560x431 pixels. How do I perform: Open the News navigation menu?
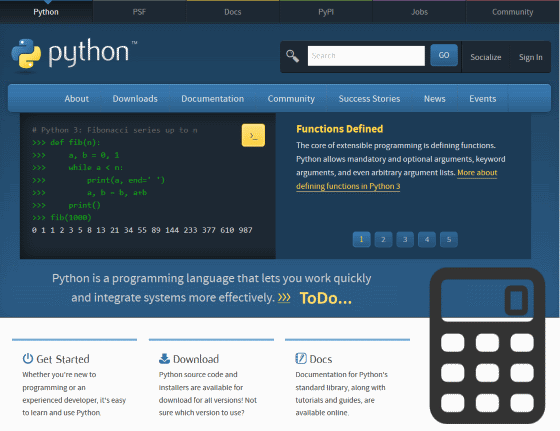pyautogui.click(x=435, y=99)
